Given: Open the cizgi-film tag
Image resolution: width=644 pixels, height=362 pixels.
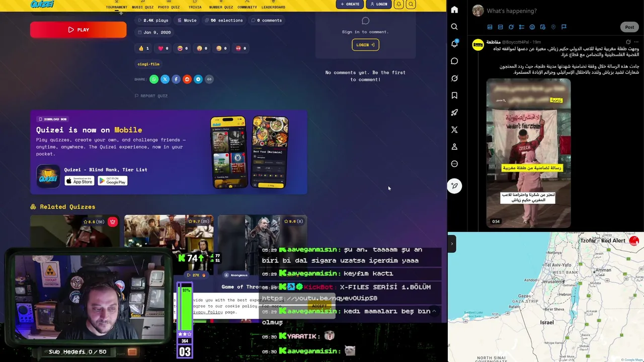Looking at the screenshot, I should [x=148, y=64].
